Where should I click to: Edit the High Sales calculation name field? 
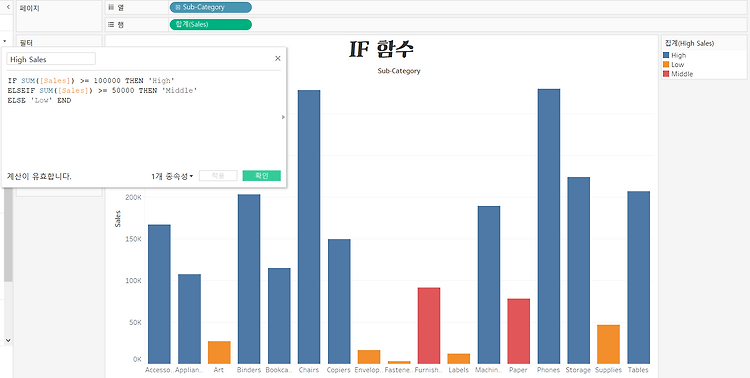[x=51, y=59]
